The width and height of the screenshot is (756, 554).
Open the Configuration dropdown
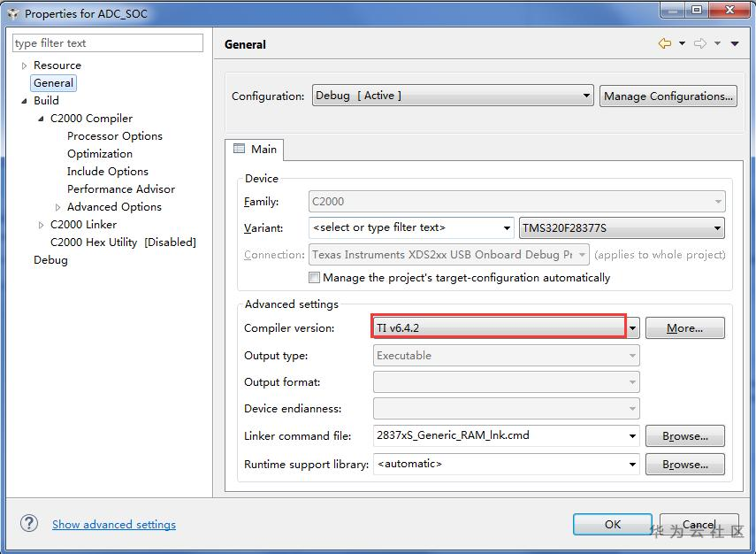[452, 96]
